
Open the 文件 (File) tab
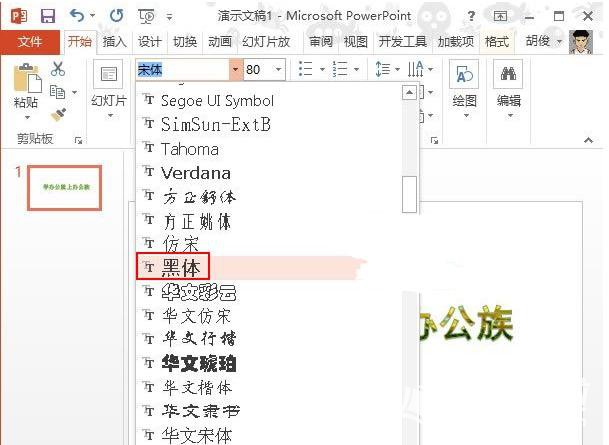[x=30, y=42]
